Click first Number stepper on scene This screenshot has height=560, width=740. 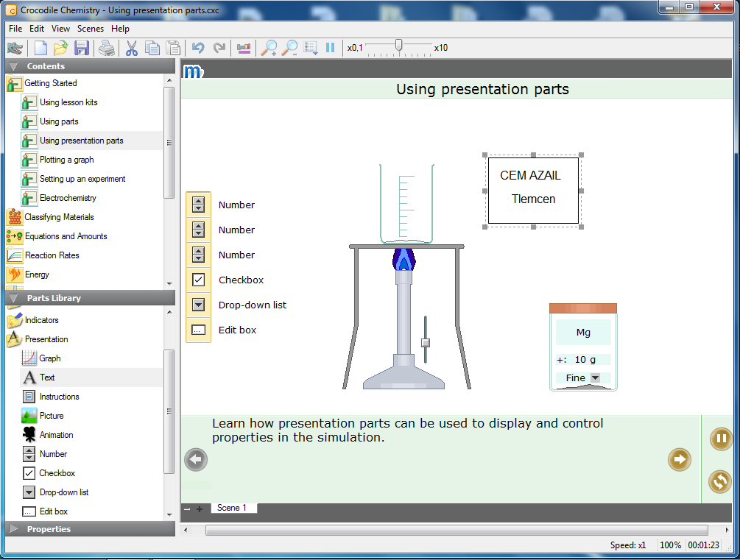pyautogui.click(x=198, y=205)
